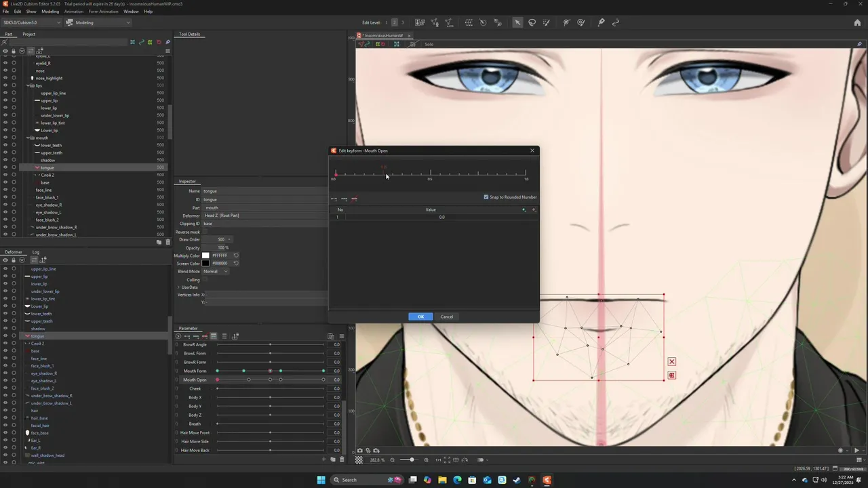Open Parameter panel hamburger menu
Screen dimensions: 868x488
pyautogui.click(x=342, y=336)
